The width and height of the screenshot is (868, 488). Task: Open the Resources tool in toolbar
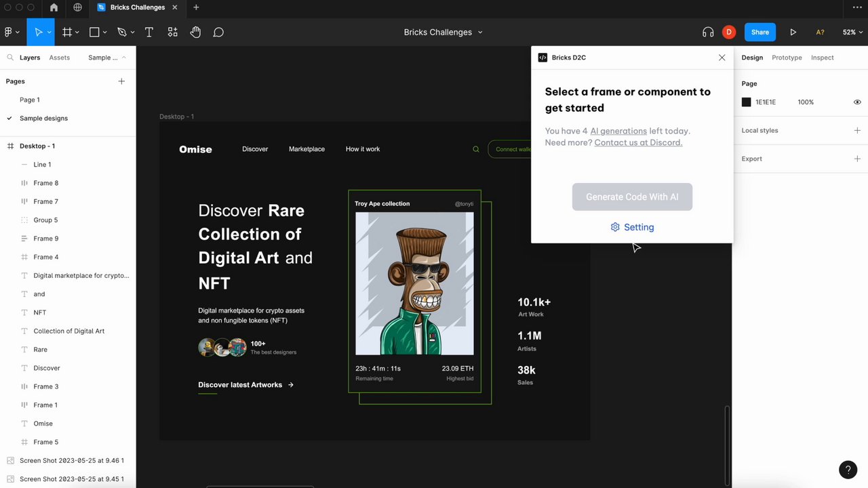click(172, 32)
